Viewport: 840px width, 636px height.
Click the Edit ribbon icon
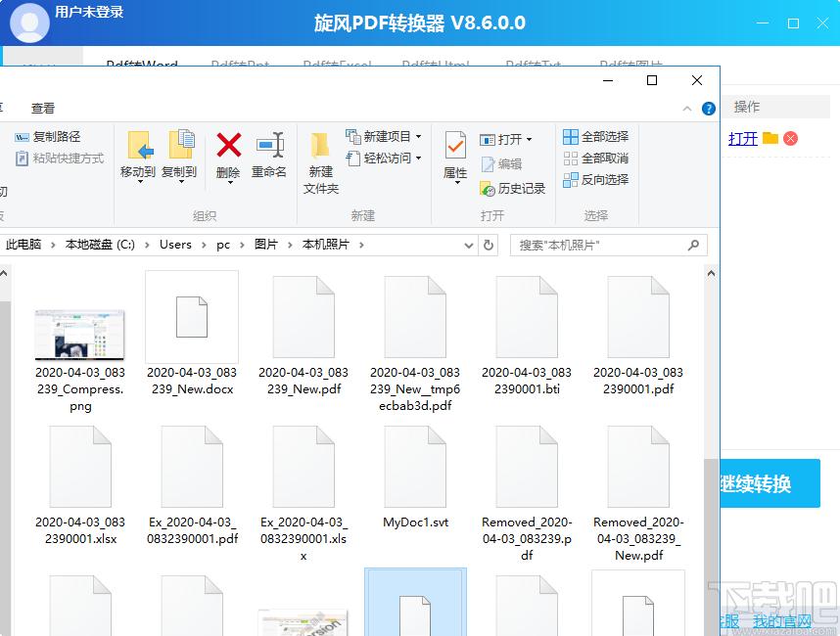[x=488, y=163]
